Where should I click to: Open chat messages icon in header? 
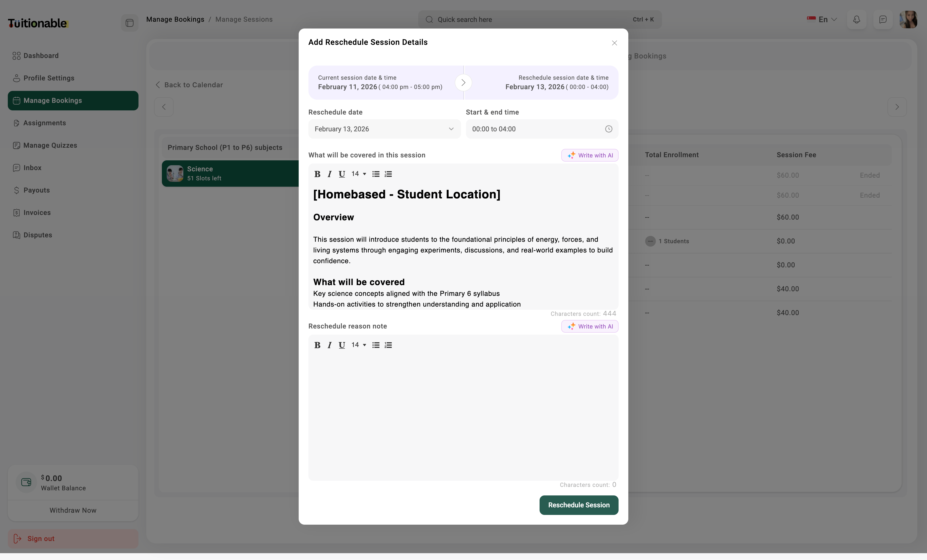click(x=883, y=19)
